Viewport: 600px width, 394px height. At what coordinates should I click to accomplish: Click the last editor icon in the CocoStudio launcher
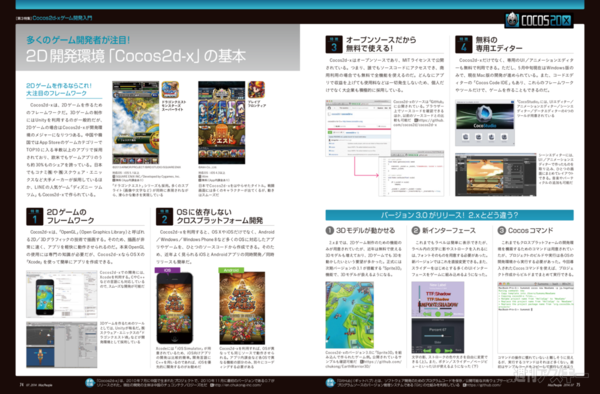point(504,137)
